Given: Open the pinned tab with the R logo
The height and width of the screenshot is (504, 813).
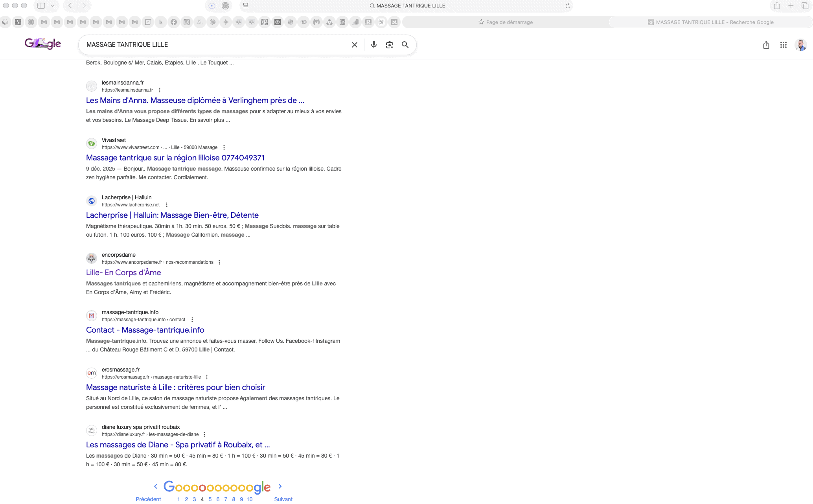Looking at the screenshot, I should tap(368, 22).
